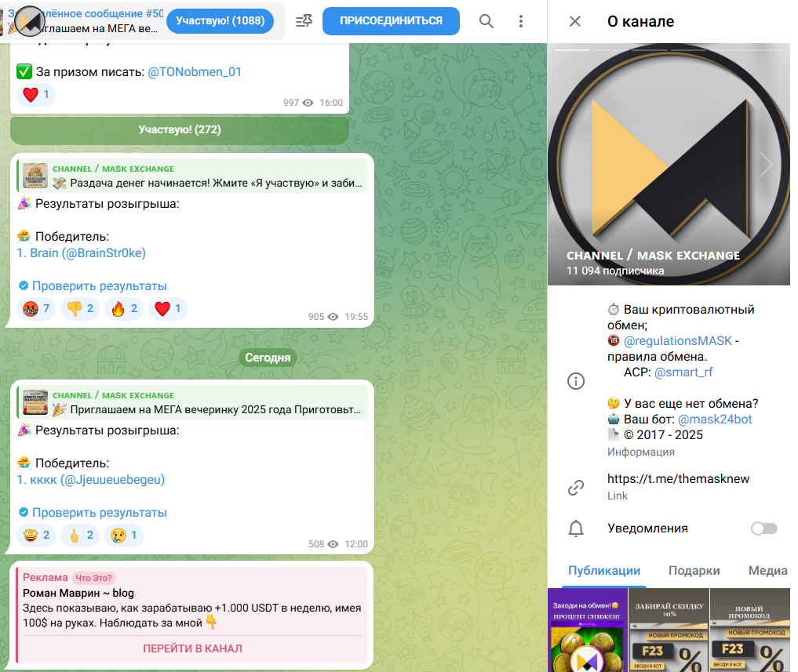798x672 pixels.
Task: Open the @TONobmen_01 mention
Action: pos(195,71)
